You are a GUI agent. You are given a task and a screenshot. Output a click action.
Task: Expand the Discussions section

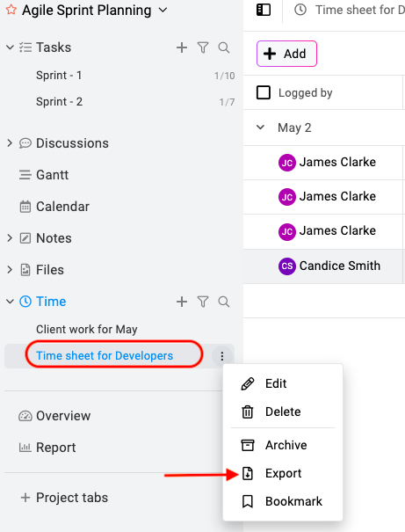[10, 143]
